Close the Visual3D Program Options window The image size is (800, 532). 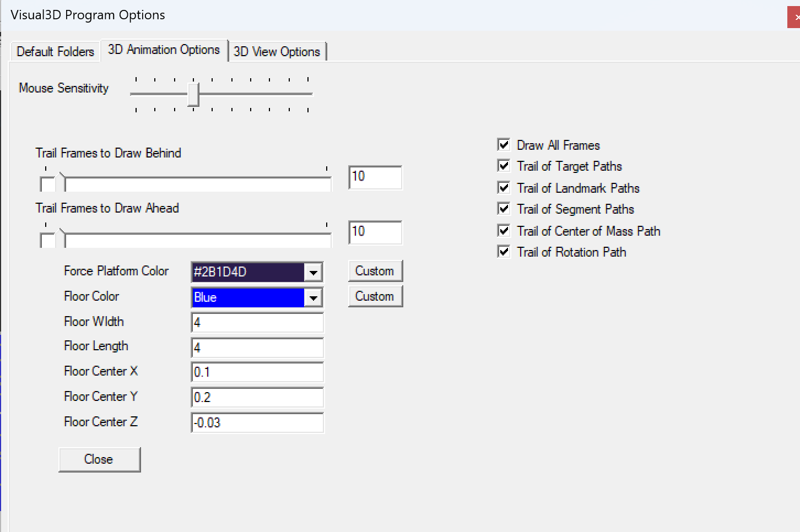794,17
